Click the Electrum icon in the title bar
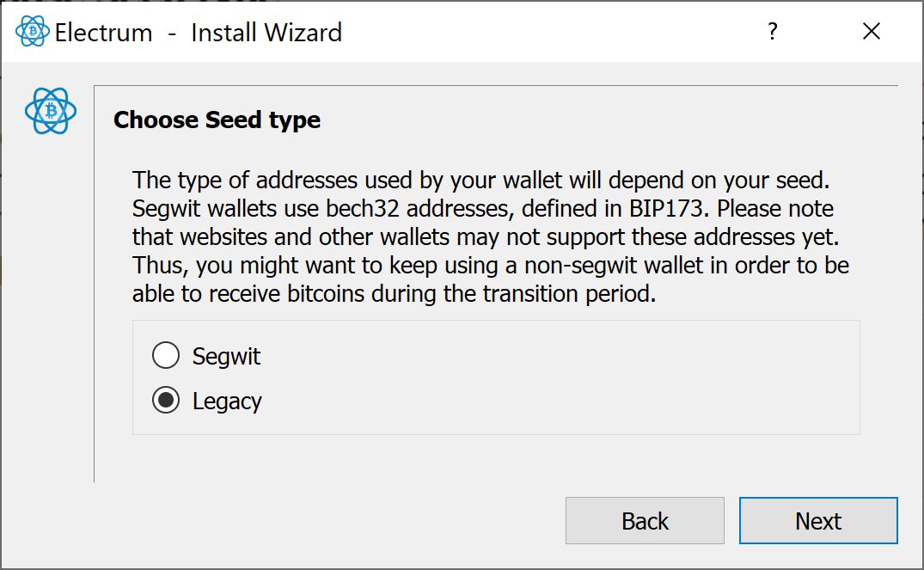This screenshot has width=924, height=570. click(x=33, y=32)
